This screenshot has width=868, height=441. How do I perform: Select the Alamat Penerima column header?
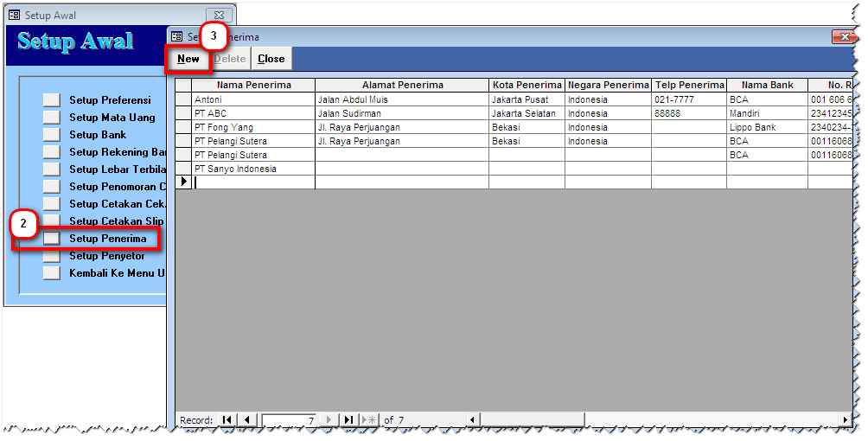402,85
